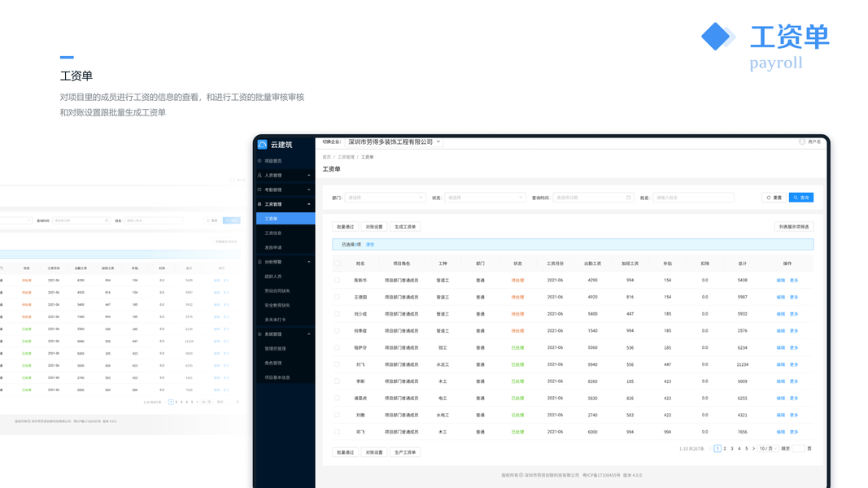Click the 查询时间 date input field

click(x=593, y=198)
